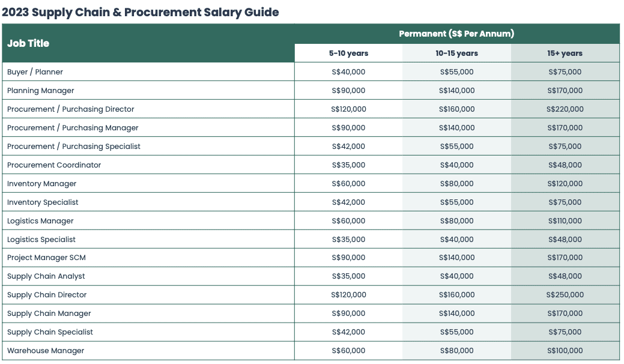
Task: Select the Inventory Manager S$120,000 cell
Action: click(x=565, y=184)
